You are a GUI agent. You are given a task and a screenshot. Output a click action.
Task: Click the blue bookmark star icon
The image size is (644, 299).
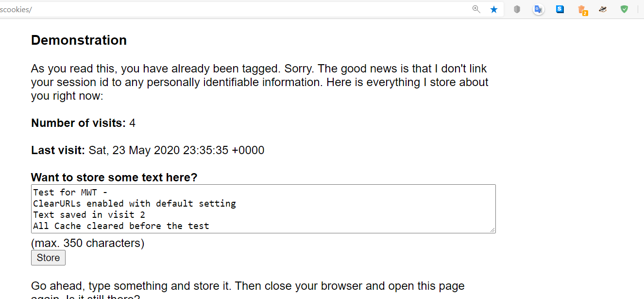tap(494, 9)
